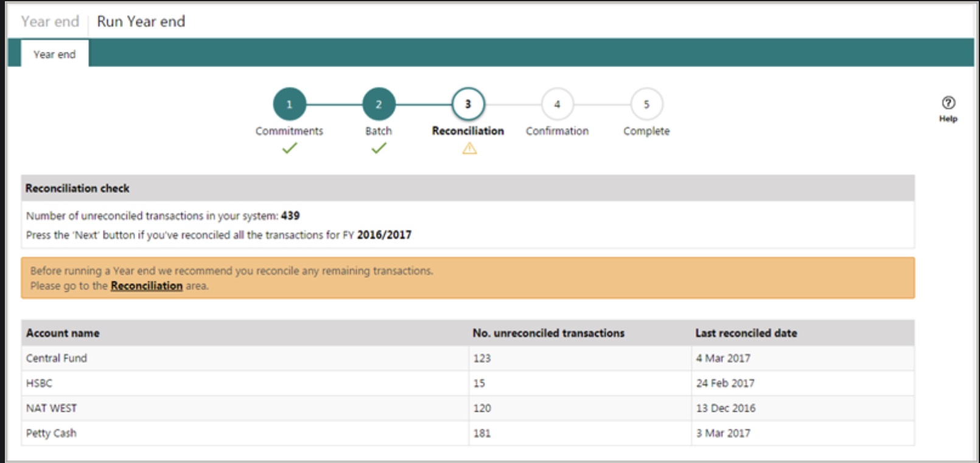Screen dimensions: 980x463
Task: Click the date 4 Mar 2017
Action: 723,358
